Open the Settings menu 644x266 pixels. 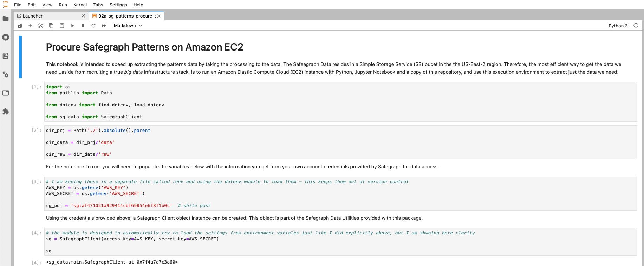point(118,5)
